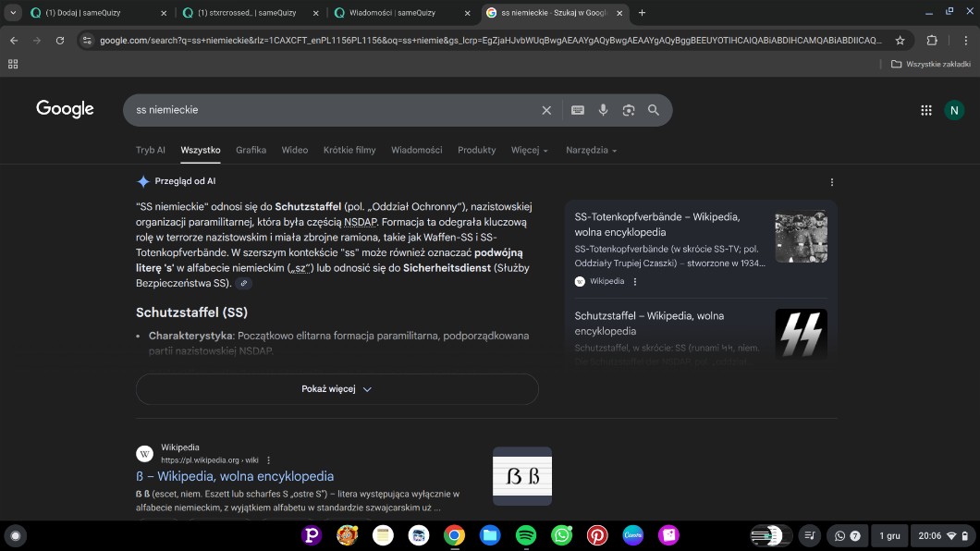The height and width of the screenshot is (551, 980).
Task: Open the Google apps grid
Action: pyautogui.click(x=925, y=110)
